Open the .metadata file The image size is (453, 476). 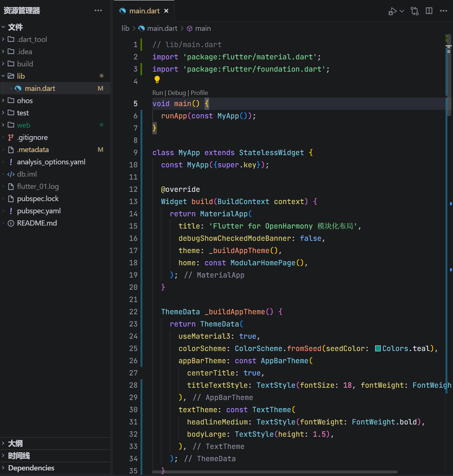click(55, 150)
